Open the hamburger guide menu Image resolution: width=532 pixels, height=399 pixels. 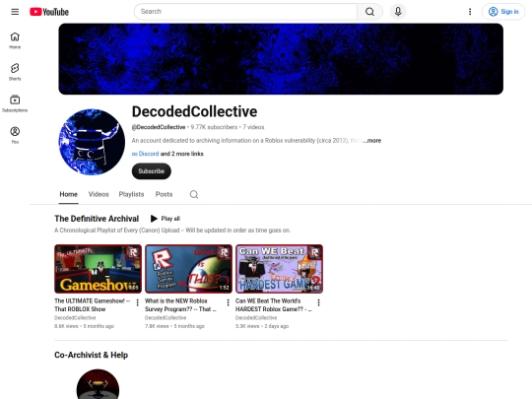point(15,12)
